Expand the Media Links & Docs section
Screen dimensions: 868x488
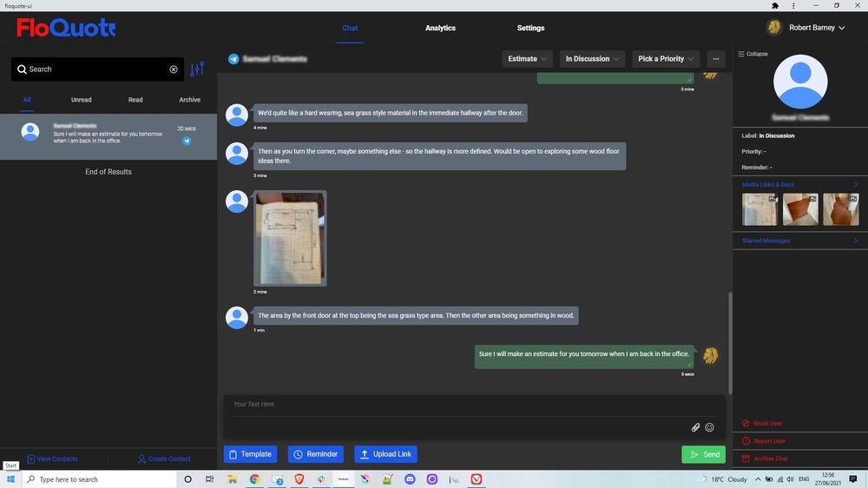800,184
